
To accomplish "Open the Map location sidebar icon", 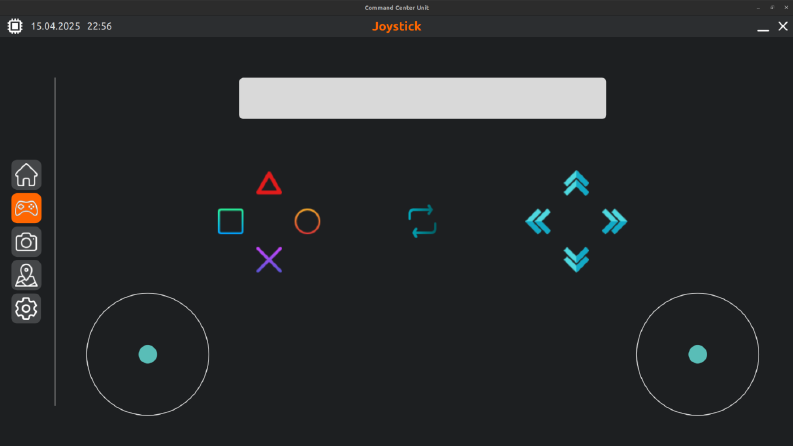I will [x=26, y=275].
